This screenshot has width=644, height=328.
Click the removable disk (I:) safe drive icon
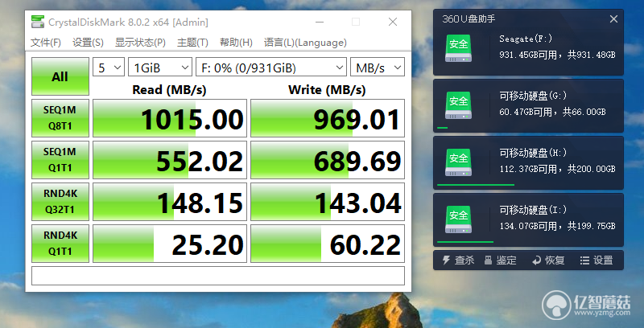(x=458, y=219)
